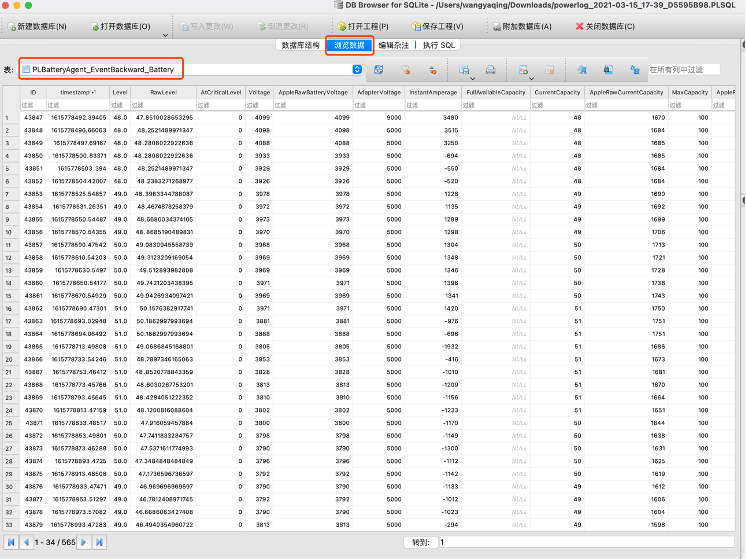Click the edit display format icon

click(608, 70)
